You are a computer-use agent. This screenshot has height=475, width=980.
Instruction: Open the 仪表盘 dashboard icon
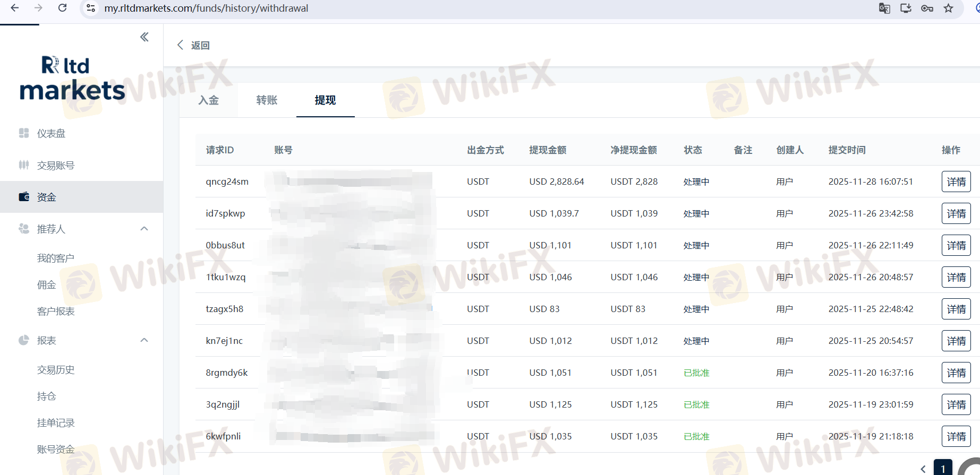pos(24,133)
